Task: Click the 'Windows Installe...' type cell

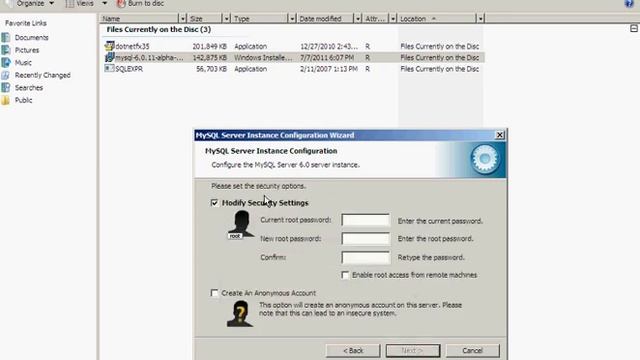Action: point(263,58)
